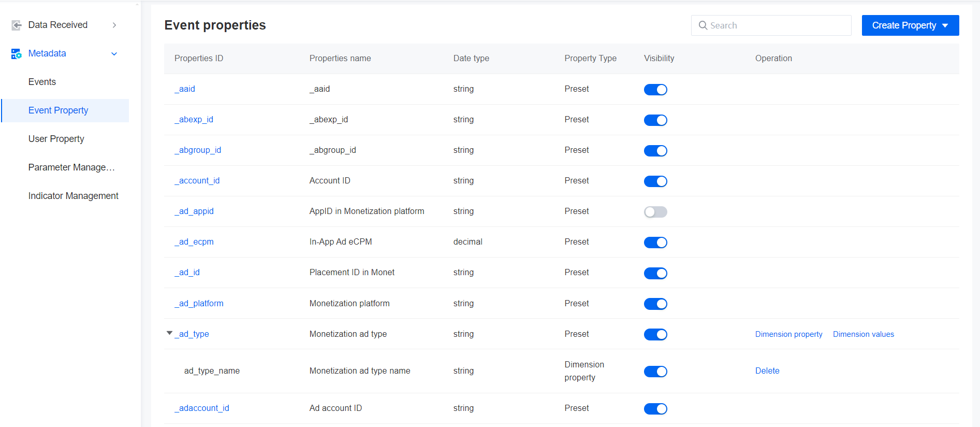Toggle visibility of ad_type_name property
Screen dimensions: 980x427
(655, 372)
